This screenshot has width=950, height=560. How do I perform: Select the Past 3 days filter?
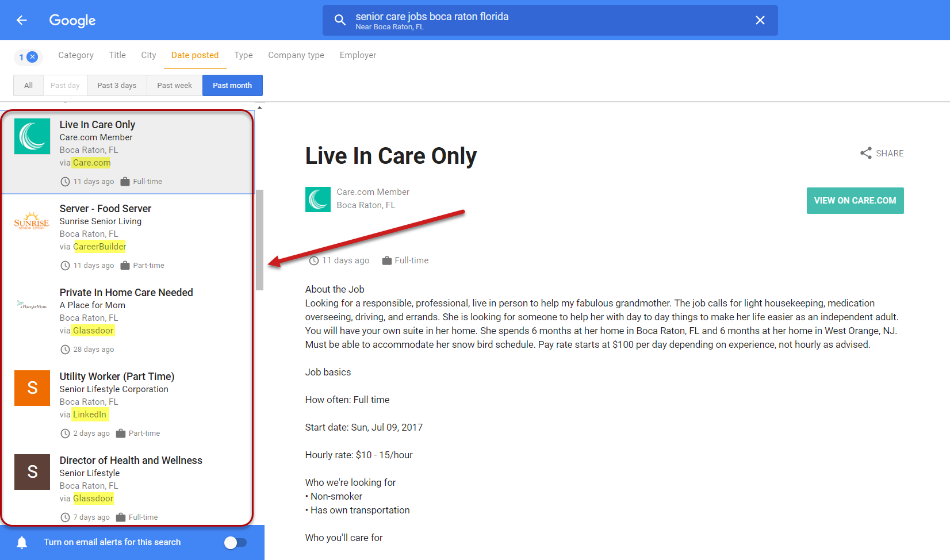pyautogui.click(x=117, y=86)
